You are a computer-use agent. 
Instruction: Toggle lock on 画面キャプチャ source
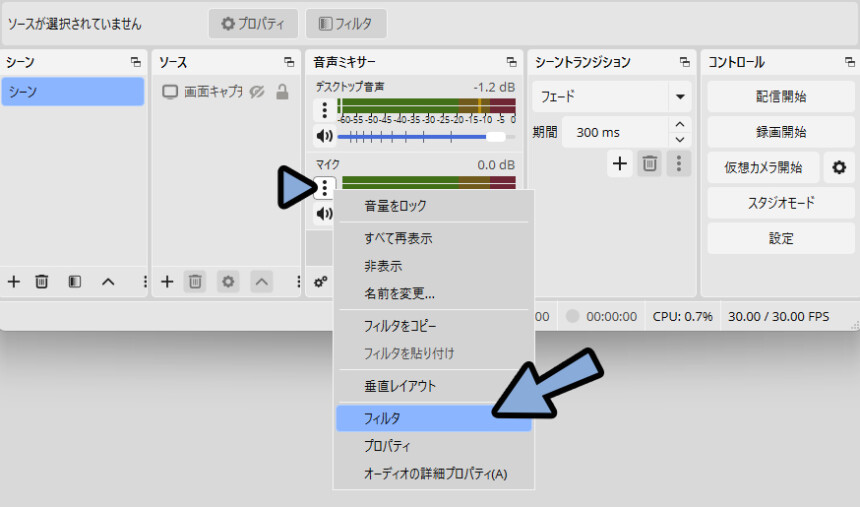coord(282,92)
